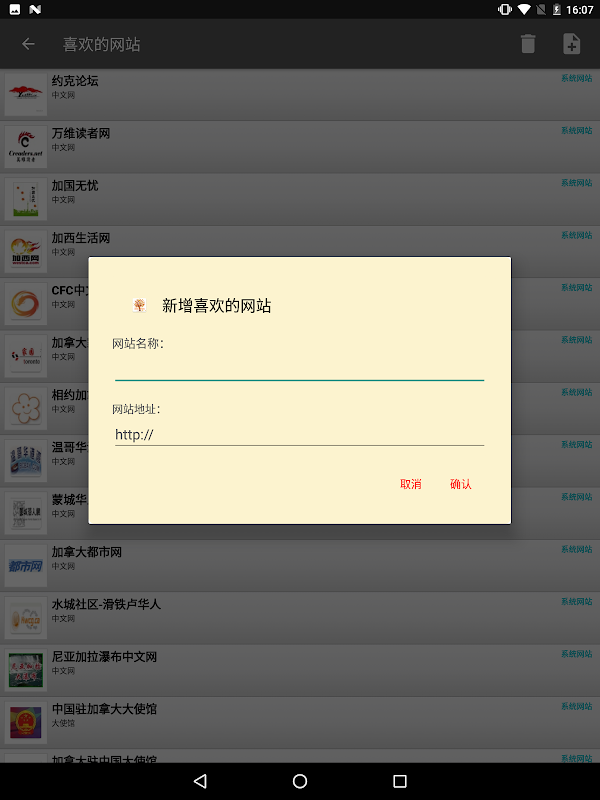600x800 pixels.
Task: Tap Android back navigation button
Action: pos(200,781)
